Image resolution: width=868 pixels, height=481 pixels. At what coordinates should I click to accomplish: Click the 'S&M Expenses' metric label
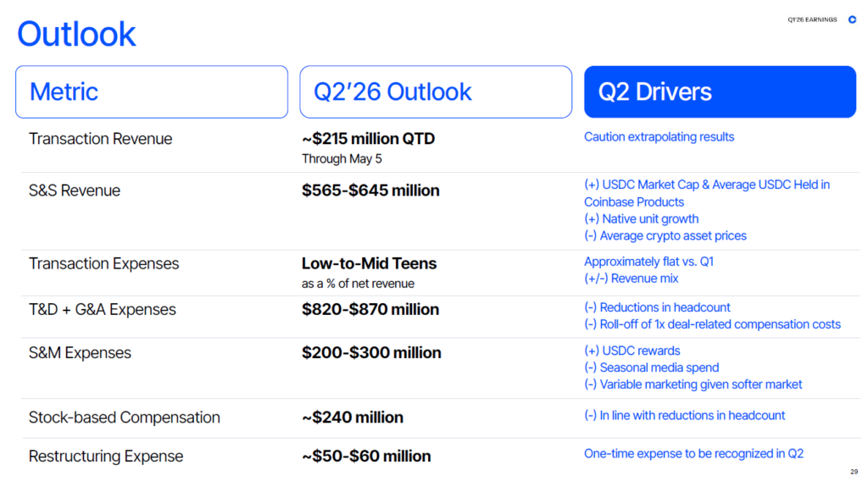coord(80,353)
